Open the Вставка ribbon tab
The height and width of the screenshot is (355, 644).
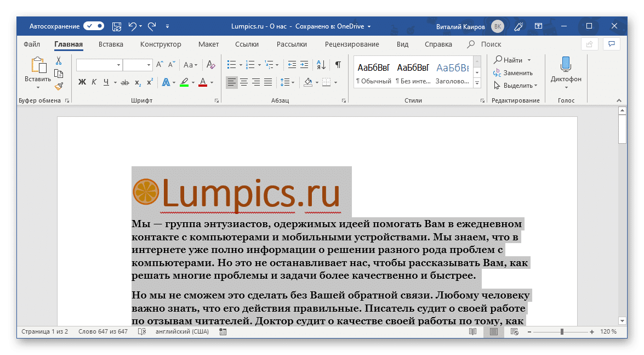tap(111, 44)
